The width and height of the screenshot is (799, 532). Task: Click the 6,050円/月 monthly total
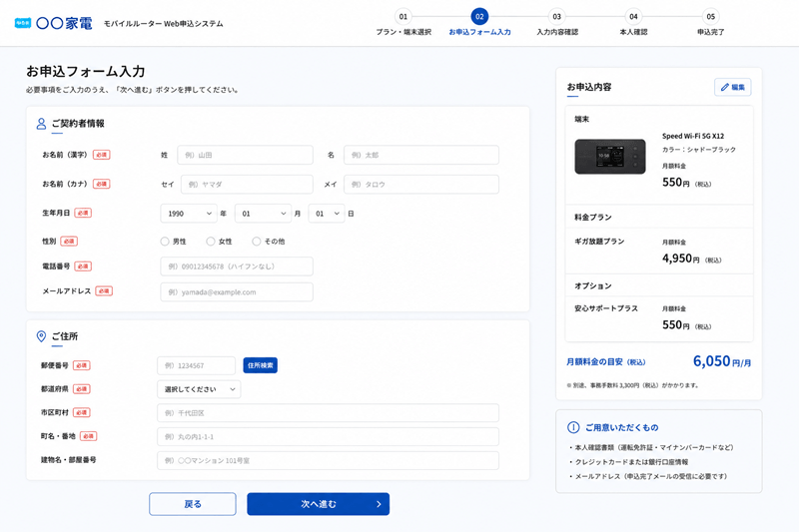[722, 361]
